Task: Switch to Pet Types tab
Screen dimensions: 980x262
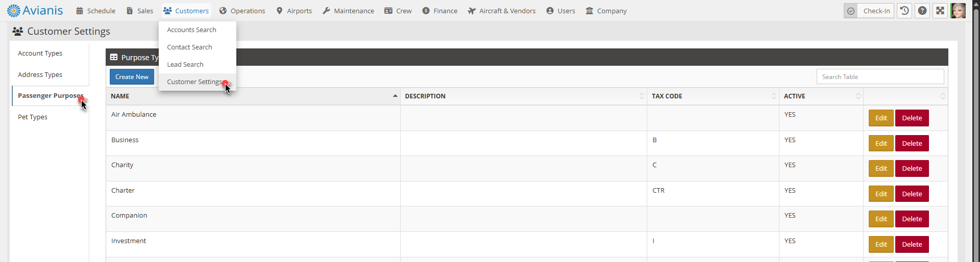Action: (33, 117)
